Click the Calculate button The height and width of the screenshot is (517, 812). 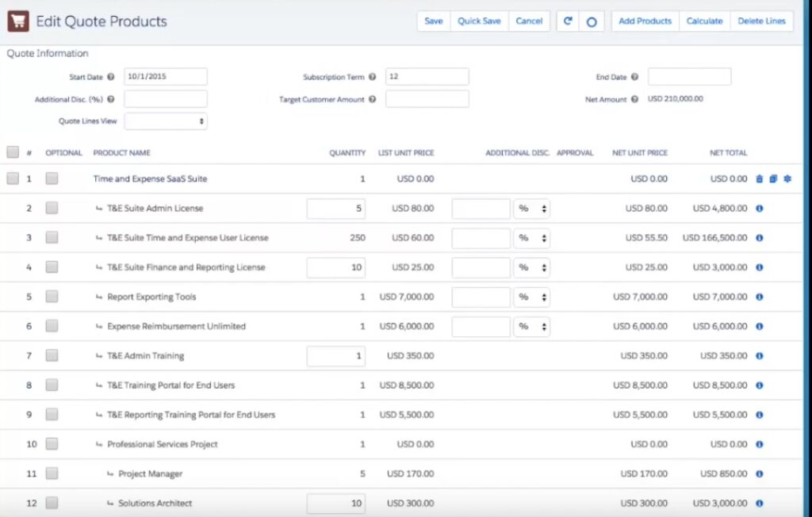[x=704, y=21]
